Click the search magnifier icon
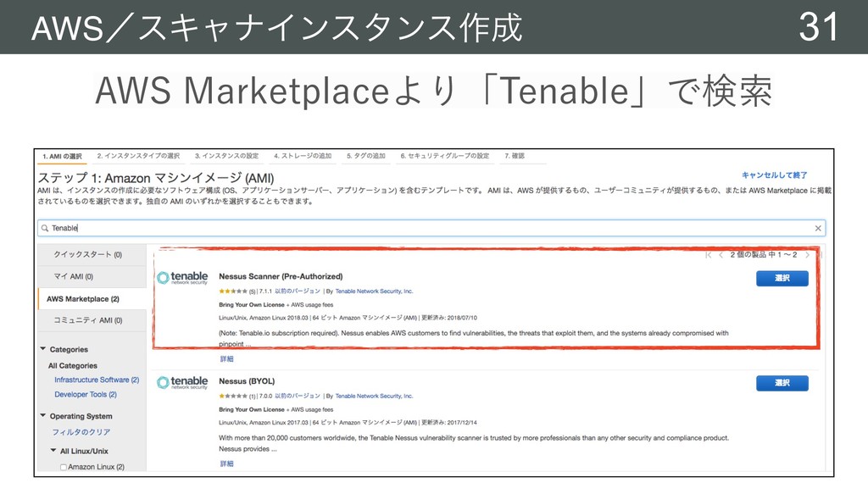The height and width of the screenshot is (488, 868). click(x=45, y=228)
